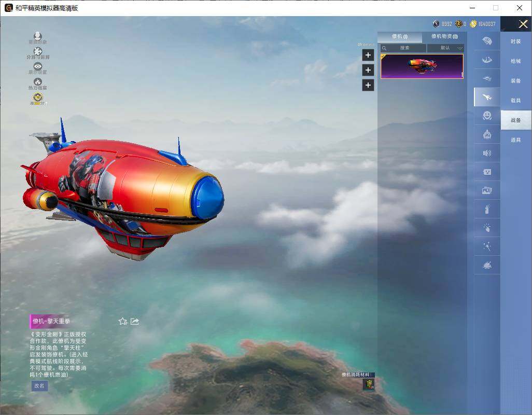Select the chat sticker subcategory icon

pyautogui.click(x=487, y=172)
